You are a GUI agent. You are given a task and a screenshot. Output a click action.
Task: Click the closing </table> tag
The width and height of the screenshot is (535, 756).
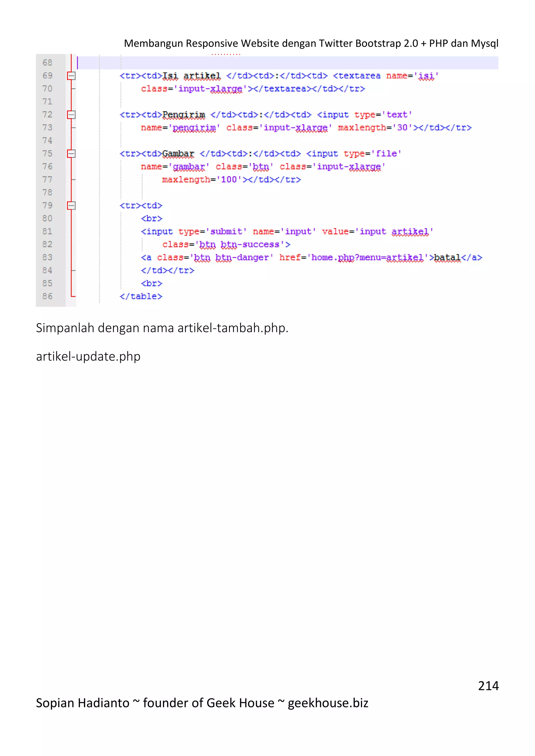141,297
